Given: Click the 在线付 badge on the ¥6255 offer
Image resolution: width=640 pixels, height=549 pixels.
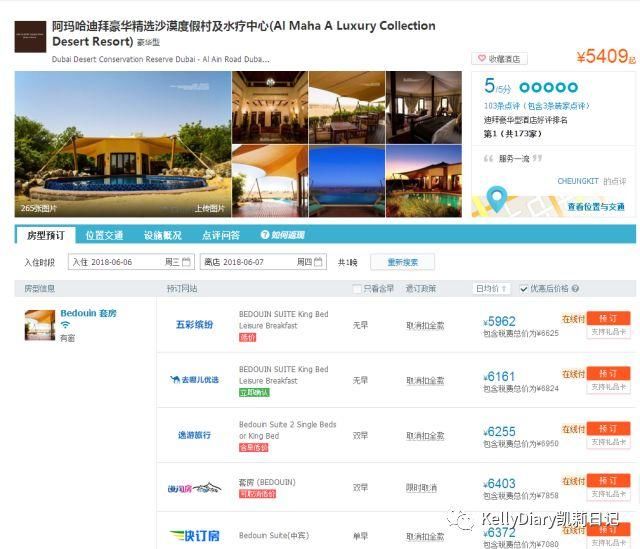Looking at the screenshot, I should (x=573, y=429).
